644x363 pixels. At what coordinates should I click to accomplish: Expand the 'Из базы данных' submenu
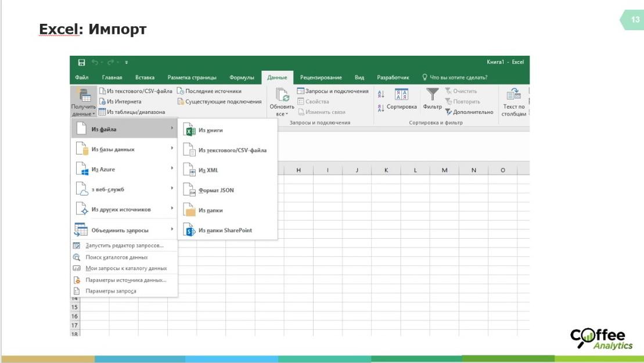click(123, 149)
